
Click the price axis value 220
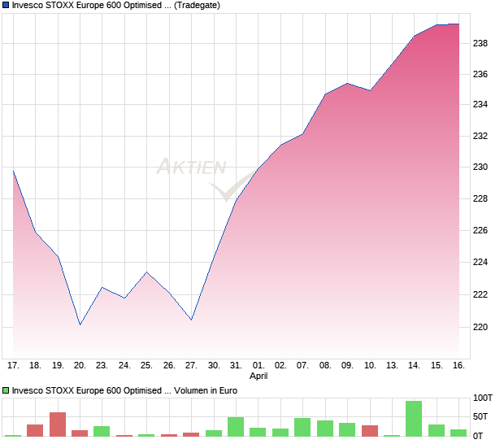click(x=480, y=327)
